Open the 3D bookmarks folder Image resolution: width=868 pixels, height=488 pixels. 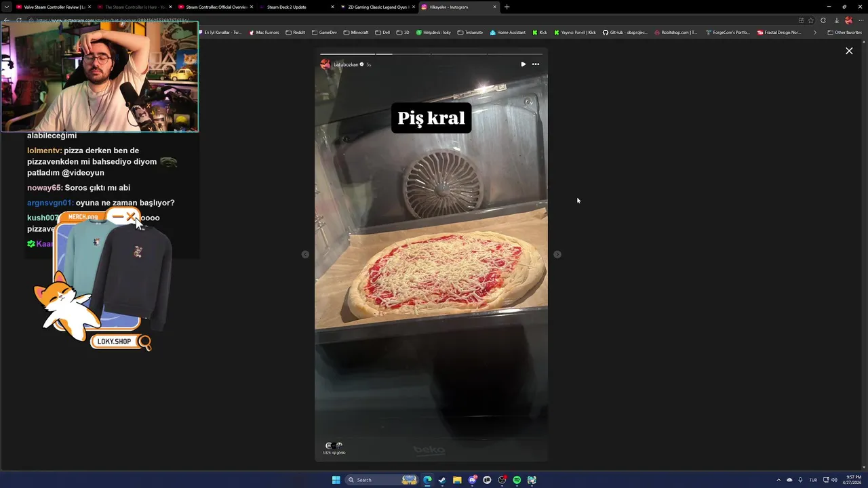[403, 33]
